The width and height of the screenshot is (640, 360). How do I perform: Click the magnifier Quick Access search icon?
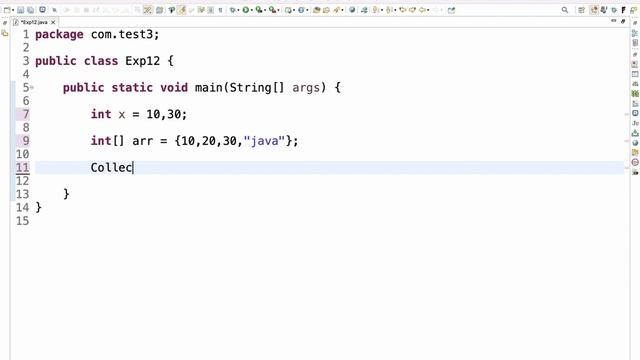(565, 10)
